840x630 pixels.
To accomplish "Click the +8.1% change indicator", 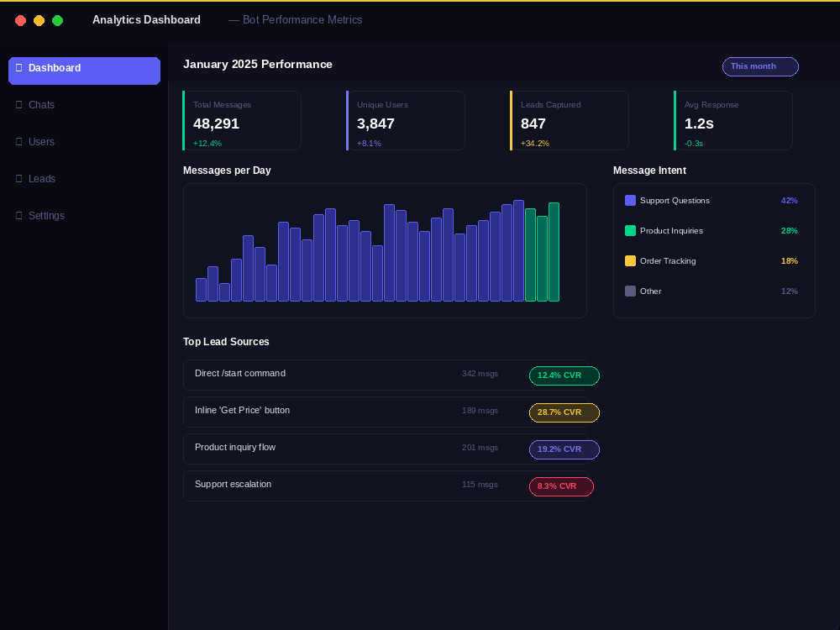I will tap(369, 143).
